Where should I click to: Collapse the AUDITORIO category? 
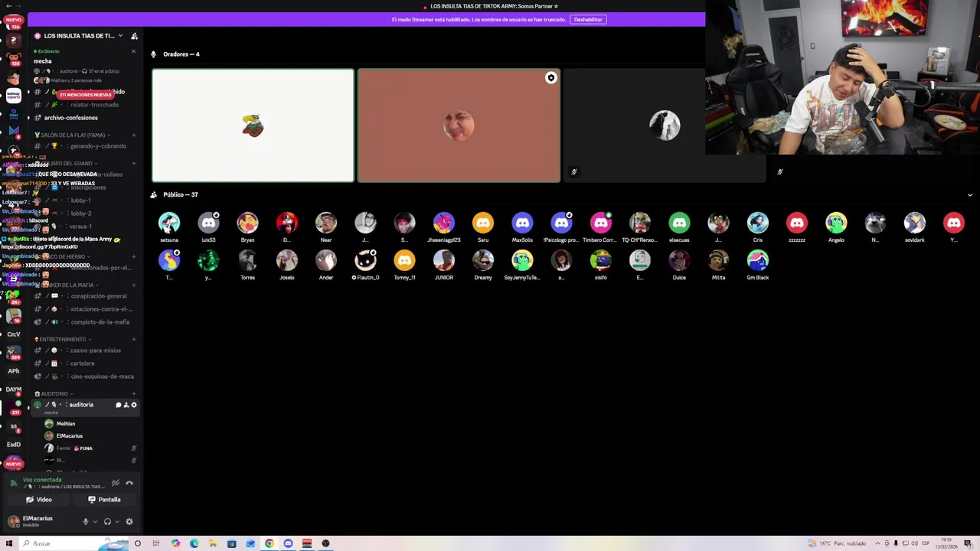pos(54,393)
